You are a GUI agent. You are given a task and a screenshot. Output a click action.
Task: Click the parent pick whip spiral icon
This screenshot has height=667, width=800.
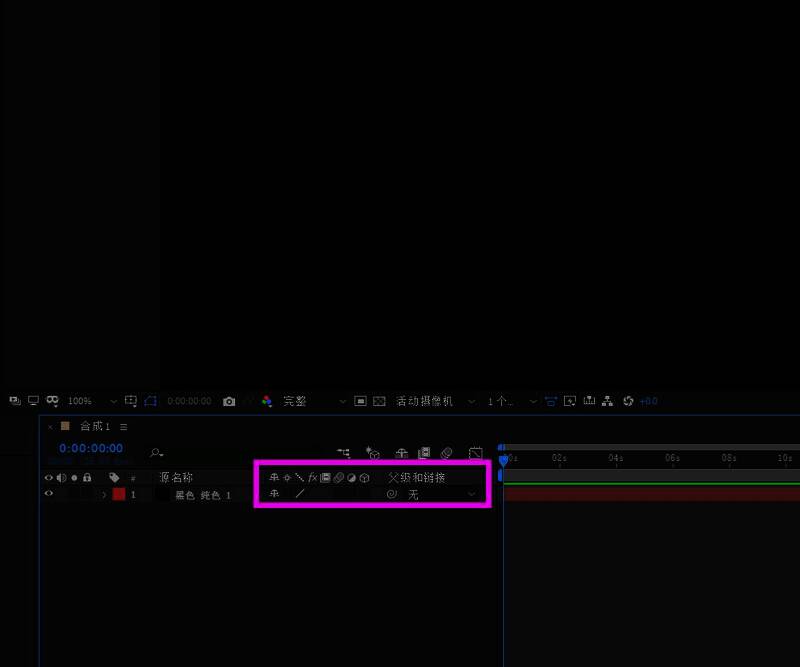(392, 494)
